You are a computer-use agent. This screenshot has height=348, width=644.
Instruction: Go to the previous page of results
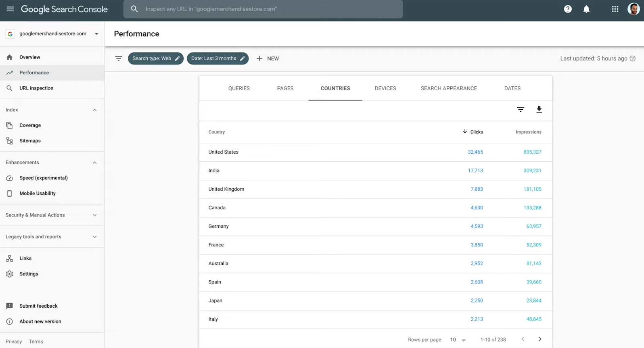(523, 339)
